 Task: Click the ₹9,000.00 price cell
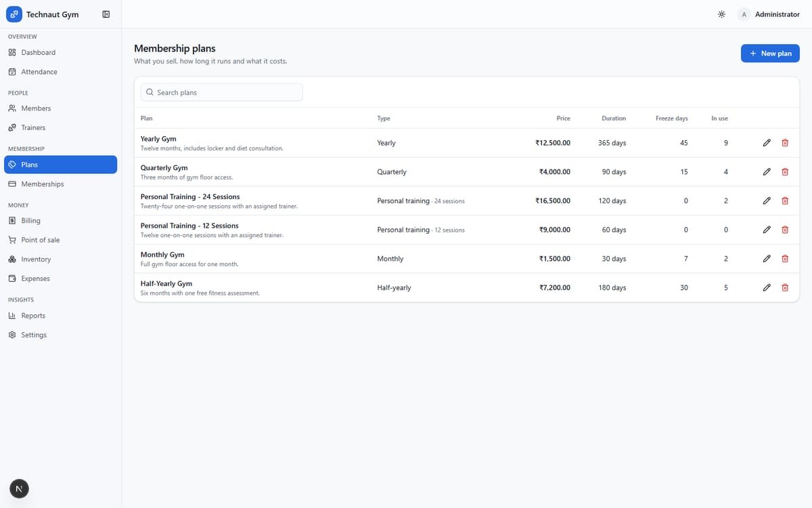[554, 230]
